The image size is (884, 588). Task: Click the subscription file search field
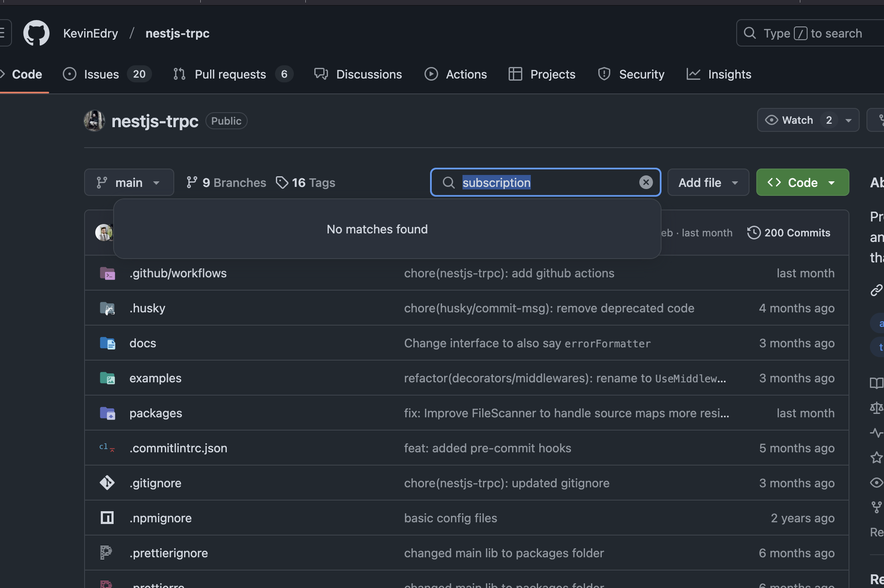click(x=546, y=182)
